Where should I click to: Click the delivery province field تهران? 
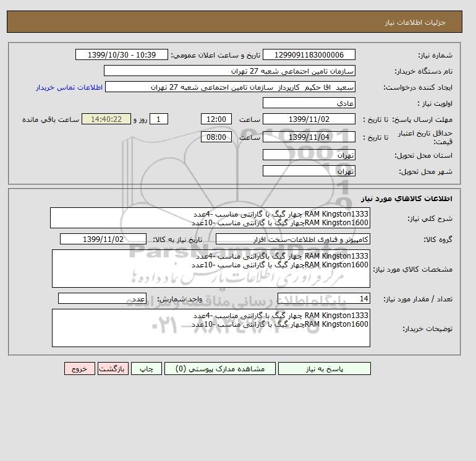308,155
